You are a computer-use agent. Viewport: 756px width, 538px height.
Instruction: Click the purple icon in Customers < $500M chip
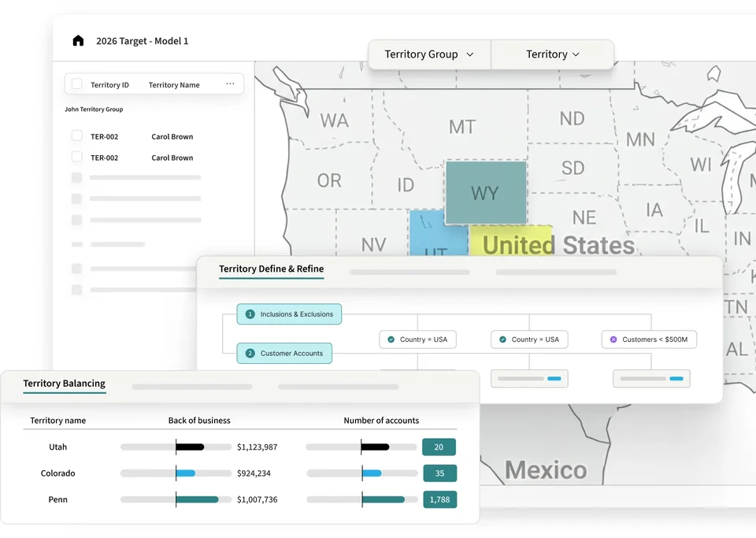pos(613,339)
